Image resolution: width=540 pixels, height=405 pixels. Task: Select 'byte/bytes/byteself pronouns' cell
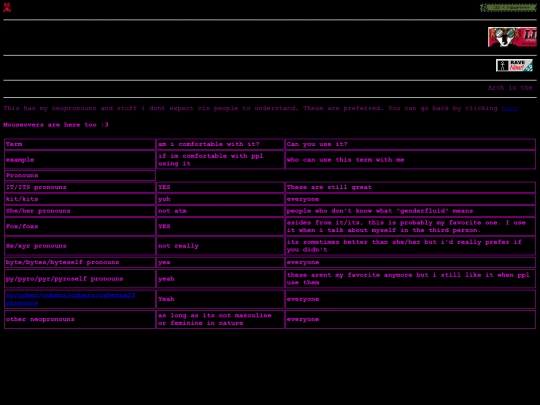click(x=80, y=262)
